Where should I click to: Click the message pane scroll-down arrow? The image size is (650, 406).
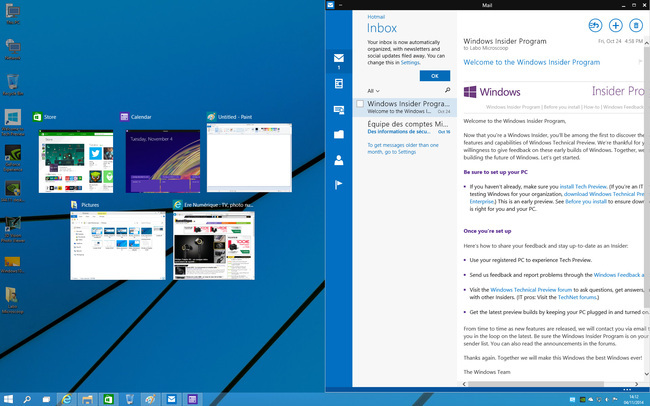tap(646, 374)
